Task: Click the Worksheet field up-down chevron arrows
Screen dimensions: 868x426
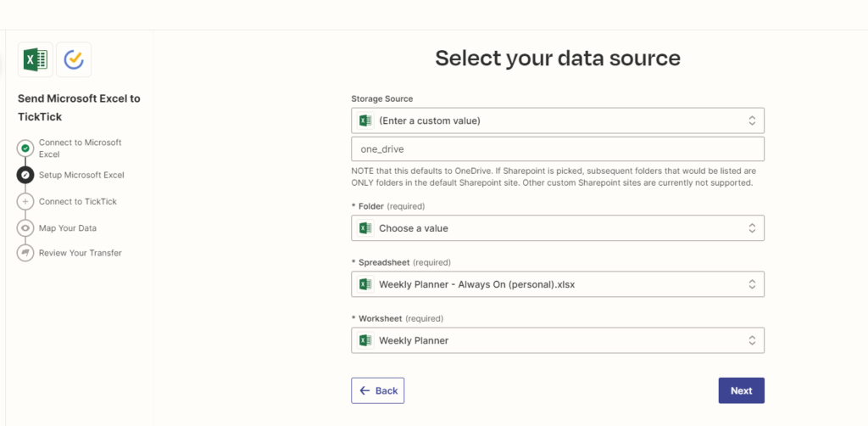Action: (752, 340)
